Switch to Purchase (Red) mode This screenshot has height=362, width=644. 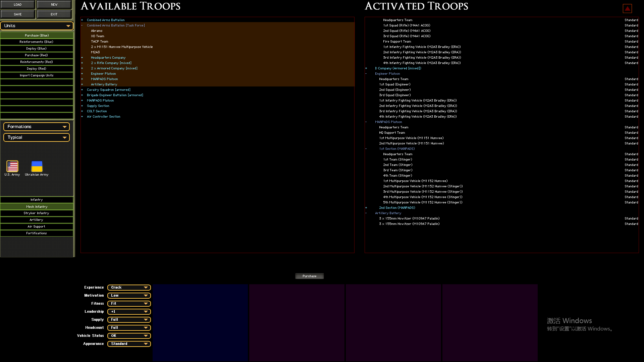(x=37, y=55)
